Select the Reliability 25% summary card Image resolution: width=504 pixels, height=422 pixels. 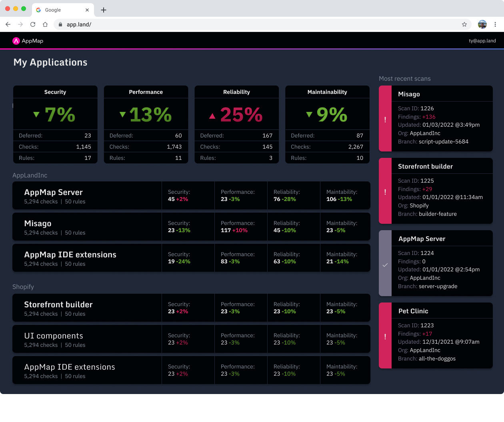pos(237,124)
